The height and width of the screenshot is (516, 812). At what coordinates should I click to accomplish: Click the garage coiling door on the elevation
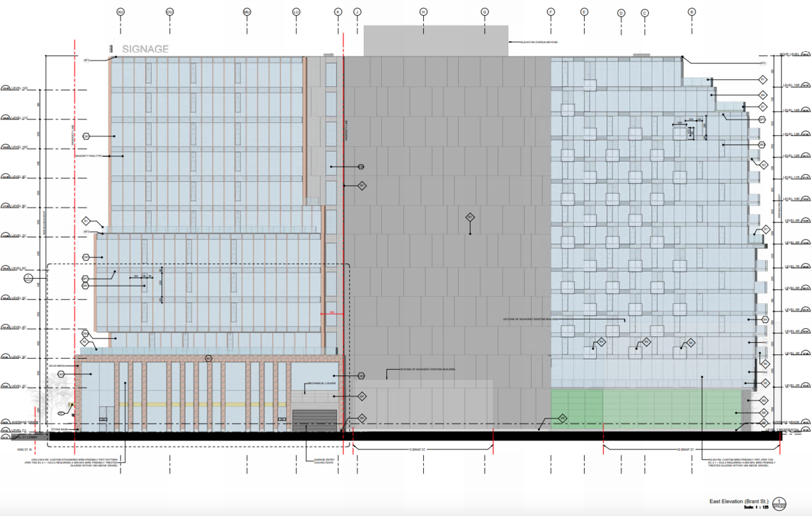(x=314, y=420)
